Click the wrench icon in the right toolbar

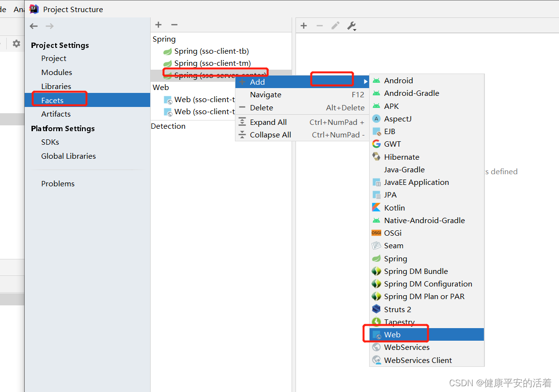[x=351, y=26]
